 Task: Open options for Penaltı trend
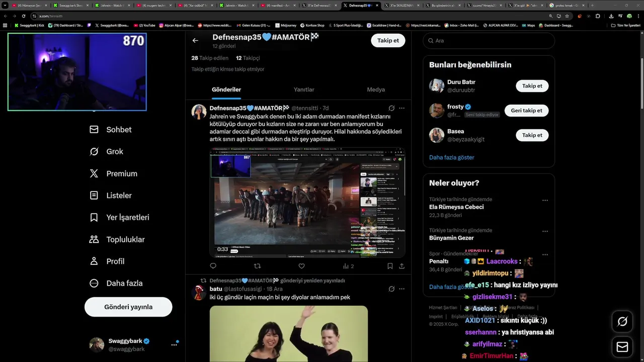pyautogui.click(x=545, y=254)
